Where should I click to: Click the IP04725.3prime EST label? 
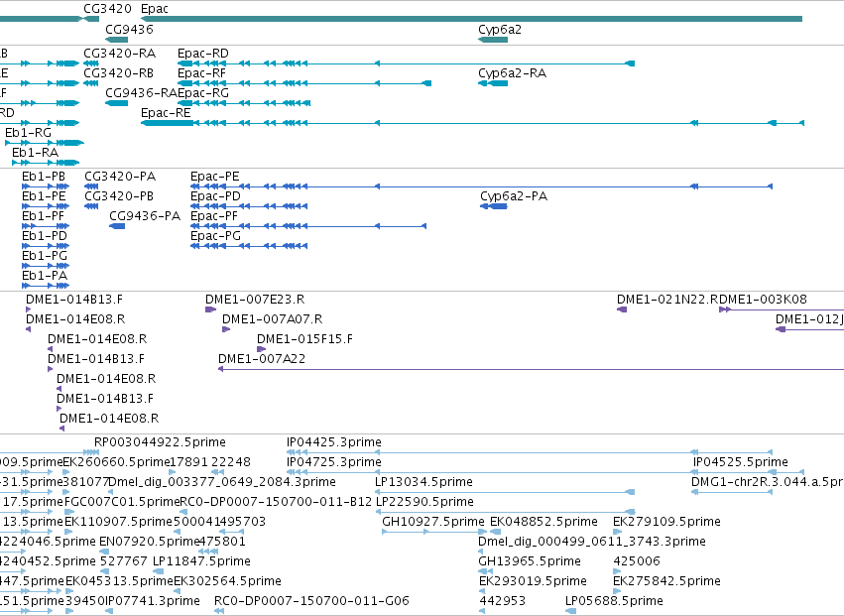[333, 462]
